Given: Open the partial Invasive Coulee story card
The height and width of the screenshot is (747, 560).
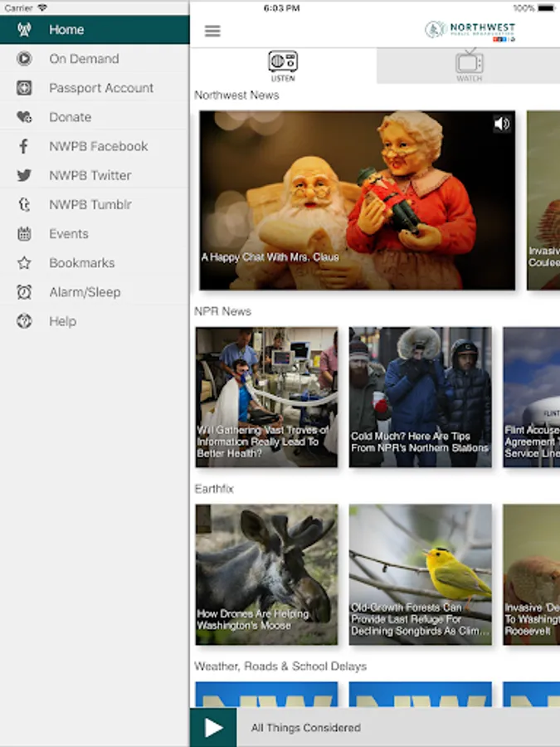Looking at the screenshot, I should pos(543,200).
